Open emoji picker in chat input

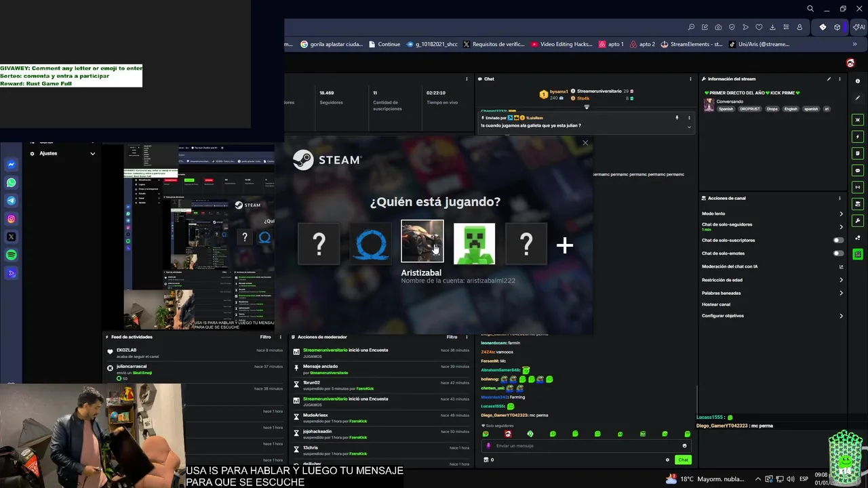point(684,445)
